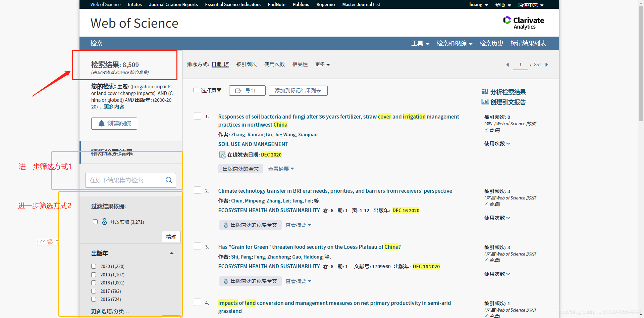This screenshot has width=644, height=318.
Task: Open the huang user dropdown
Action: click(x=479, y=5)
